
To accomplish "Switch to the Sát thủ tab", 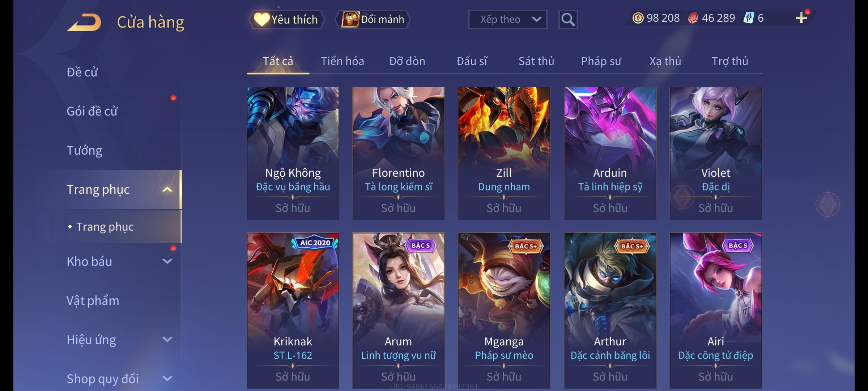I will (x=536, y=61).
